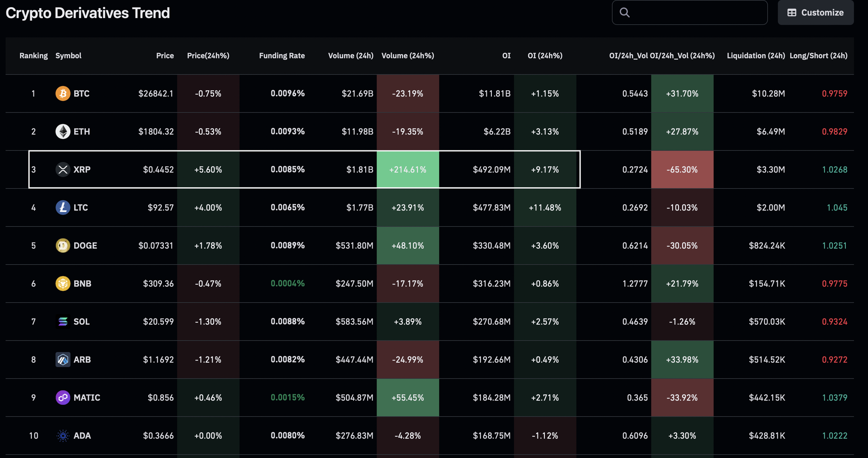The image size is (868, 458).
Task: Click the magnifier icon in the search box
Action: click(x=625, y=12)
